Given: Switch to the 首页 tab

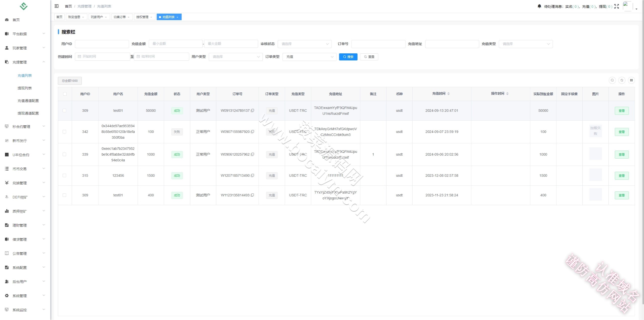Looking at the screenshot, I should coord(59,17).
